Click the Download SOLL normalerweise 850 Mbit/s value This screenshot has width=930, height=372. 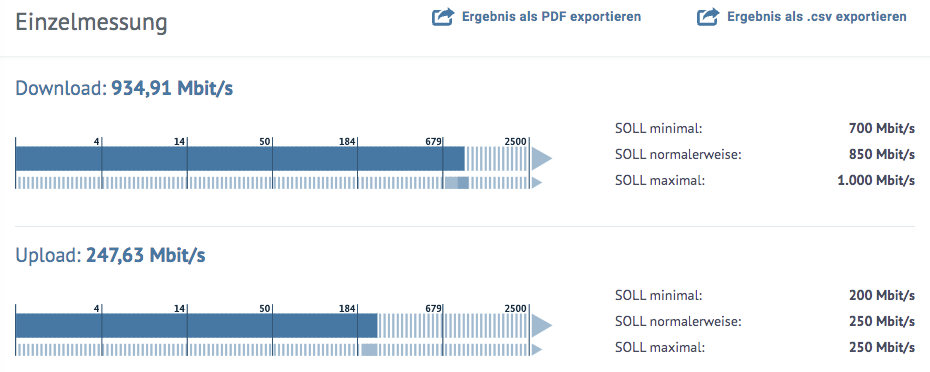coord(882,154)
